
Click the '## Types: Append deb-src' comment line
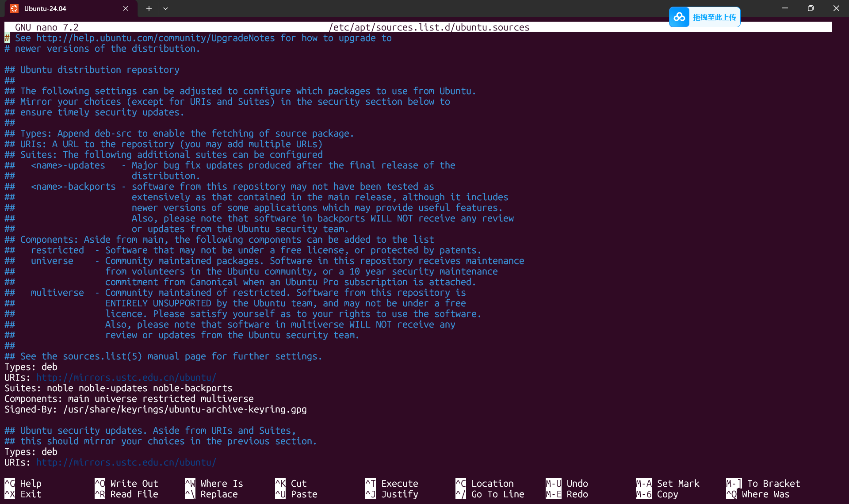coord(180,134)
